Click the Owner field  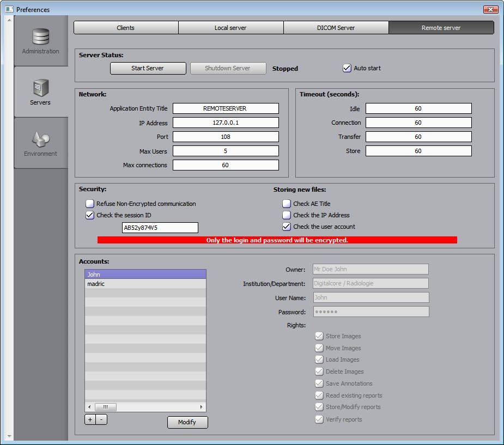tap(371, 269)
